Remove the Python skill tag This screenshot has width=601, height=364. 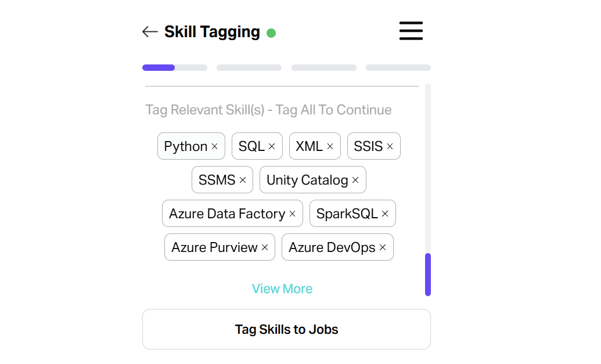click(x=215, y=147)
